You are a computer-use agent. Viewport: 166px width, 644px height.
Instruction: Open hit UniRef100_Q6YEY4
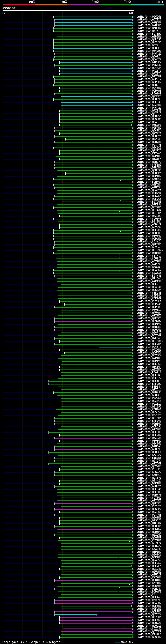pos(149,615)
